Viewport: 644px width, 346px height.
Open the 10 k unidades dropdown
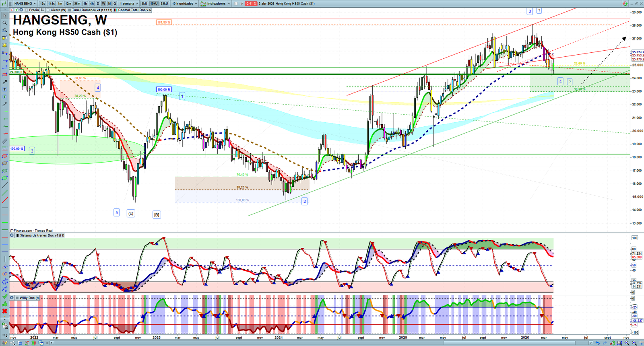(x=184, y=4)
